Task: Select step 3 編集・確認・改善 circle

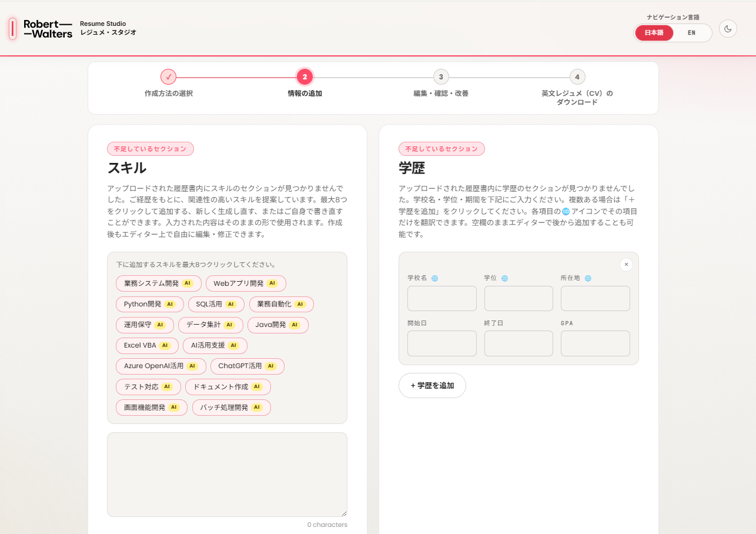Action: click(441, 76)
